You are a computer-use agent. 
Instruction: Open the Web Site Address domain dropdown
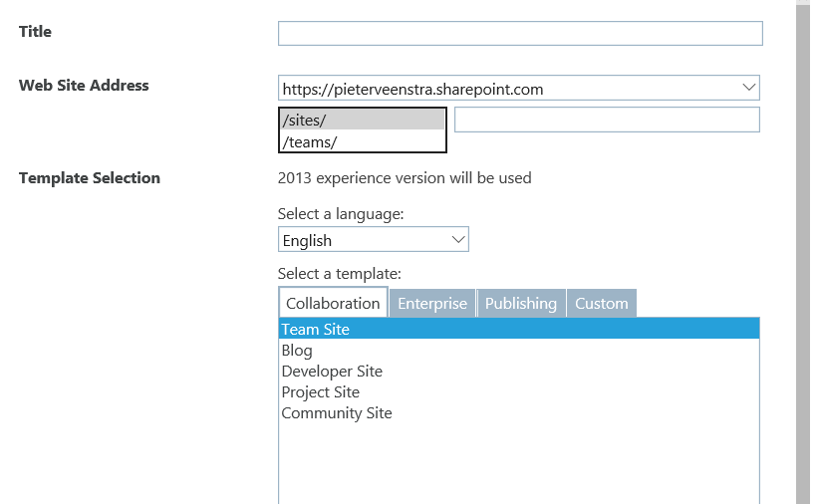[x=518, y=89]
